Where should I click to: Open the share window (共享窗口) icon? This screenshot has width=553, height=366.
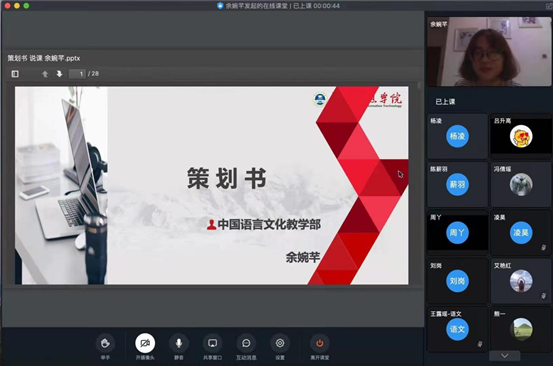point(212,343)
